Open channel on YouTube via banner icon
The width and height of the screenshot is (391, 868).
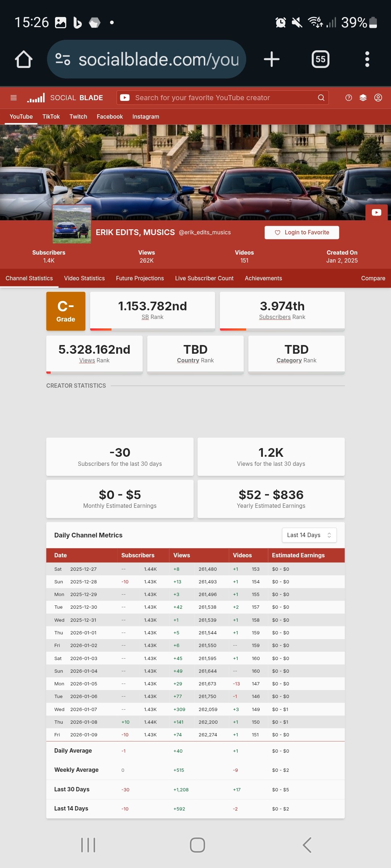(377, 212)
